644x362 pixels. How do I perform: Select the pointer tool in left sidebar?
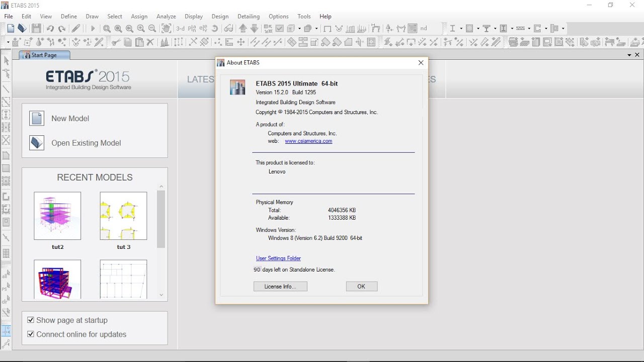pos(6,61)
